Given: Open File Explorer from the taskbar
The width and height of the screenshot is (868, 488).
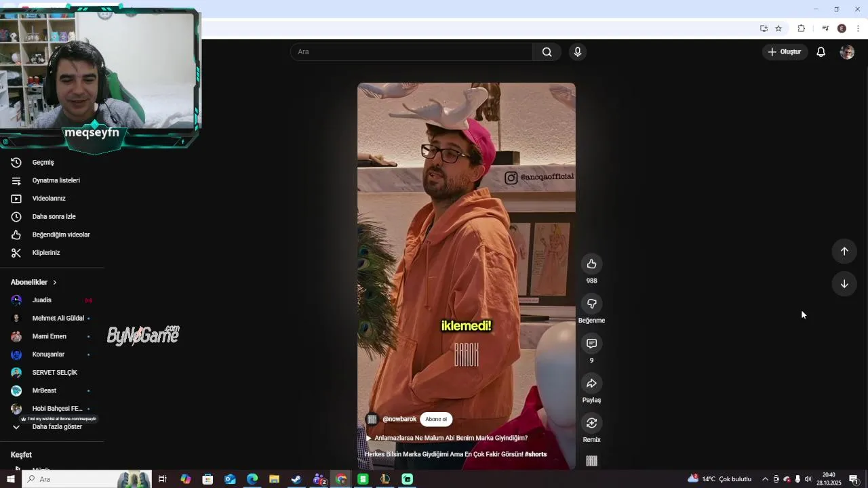Looking at the screenshot, I should 274,479.
